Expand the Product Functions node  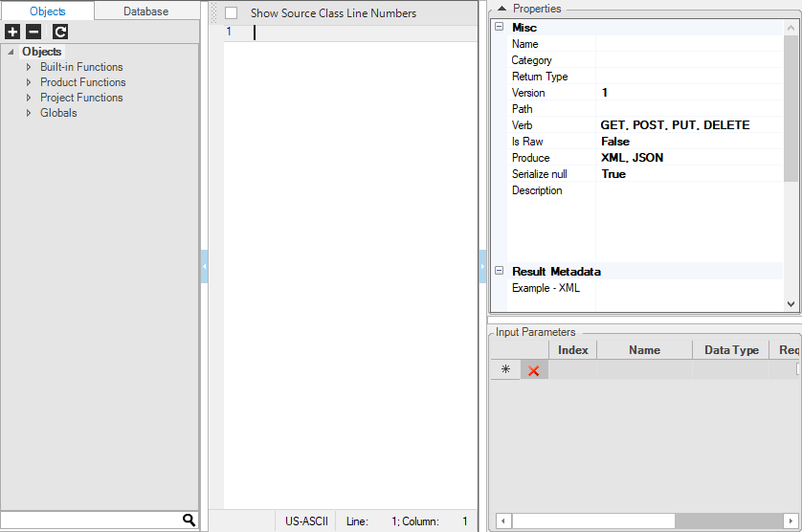click(29, 82)
